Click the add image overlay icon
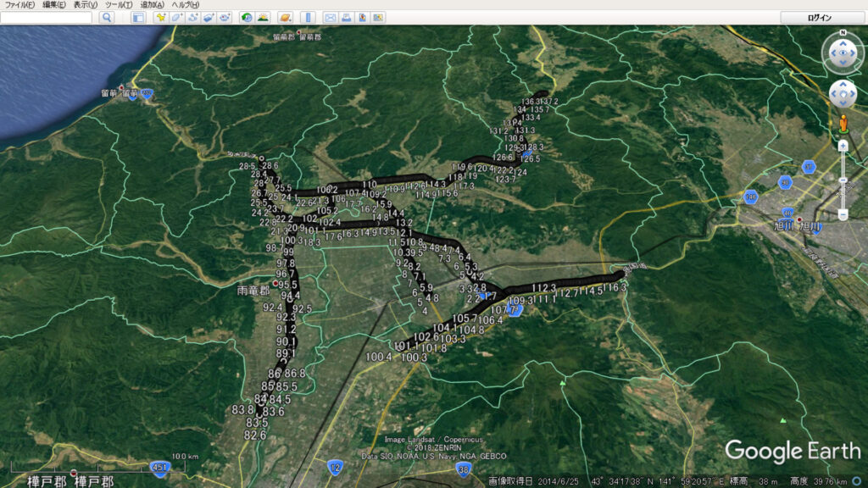This screenshot has height=488, width=868. (209, 18)
